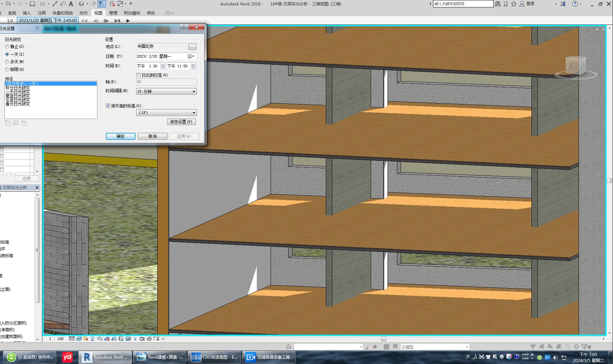Image resolution: width=613 pixels, height=364 pixels.
Task: Click the horizontal view scrollbar thumb
Action: point(384,339)
